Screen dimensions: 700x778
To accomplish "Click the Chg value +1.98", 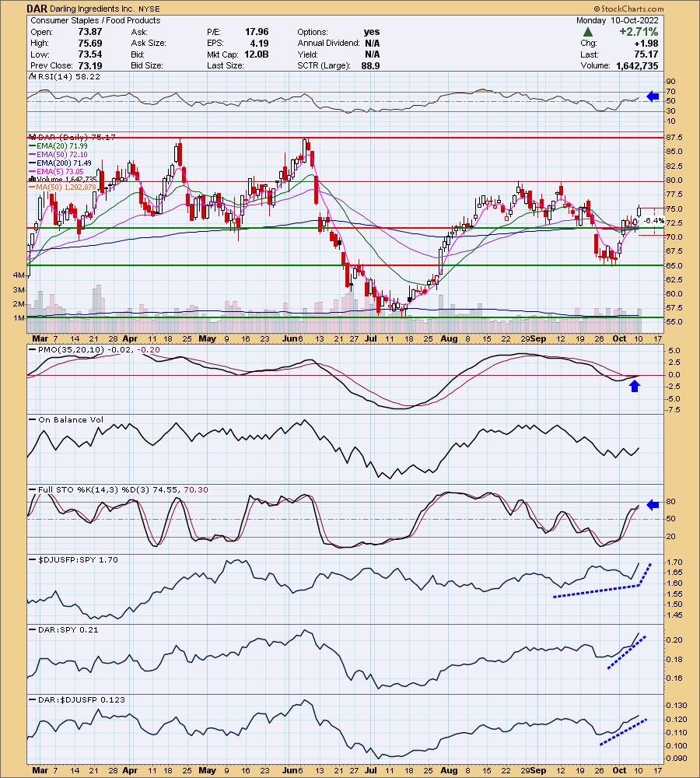I will [646, 43].
